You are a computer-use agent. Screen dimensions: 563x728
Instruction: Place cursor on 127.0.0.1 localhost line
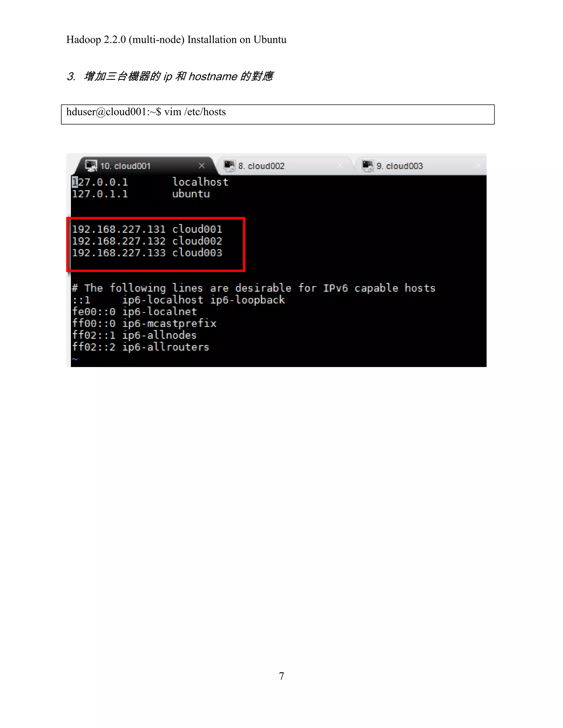click(x=150, y=182)
